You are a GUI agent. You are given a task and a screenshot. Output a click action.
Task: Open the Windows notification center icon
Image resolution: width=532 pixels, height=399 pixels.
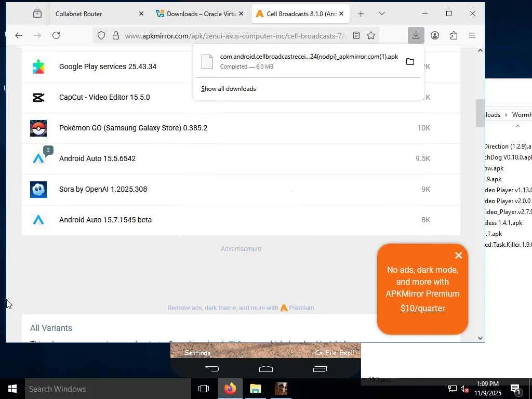pyautogui.click(x=515, y=389)
